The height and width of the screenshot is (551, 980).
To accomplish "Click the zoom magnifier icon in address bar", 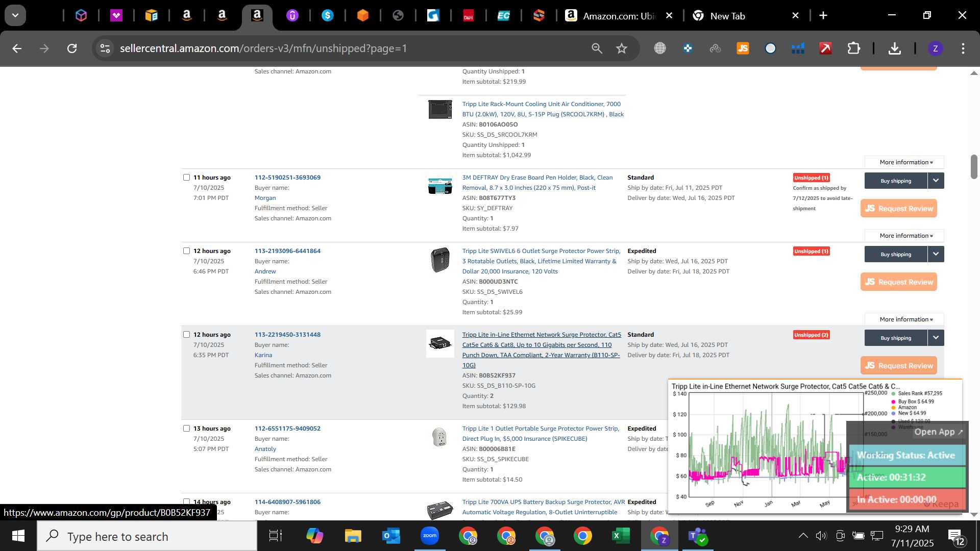I will [x=597, y=48].
